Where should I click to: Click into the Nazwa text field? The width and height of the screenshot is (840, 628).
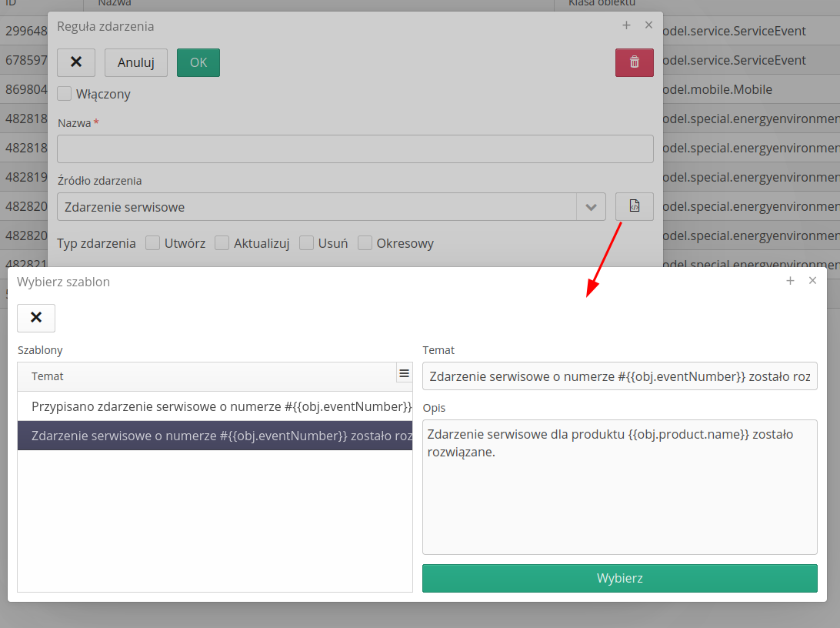[x=355, y=149]
